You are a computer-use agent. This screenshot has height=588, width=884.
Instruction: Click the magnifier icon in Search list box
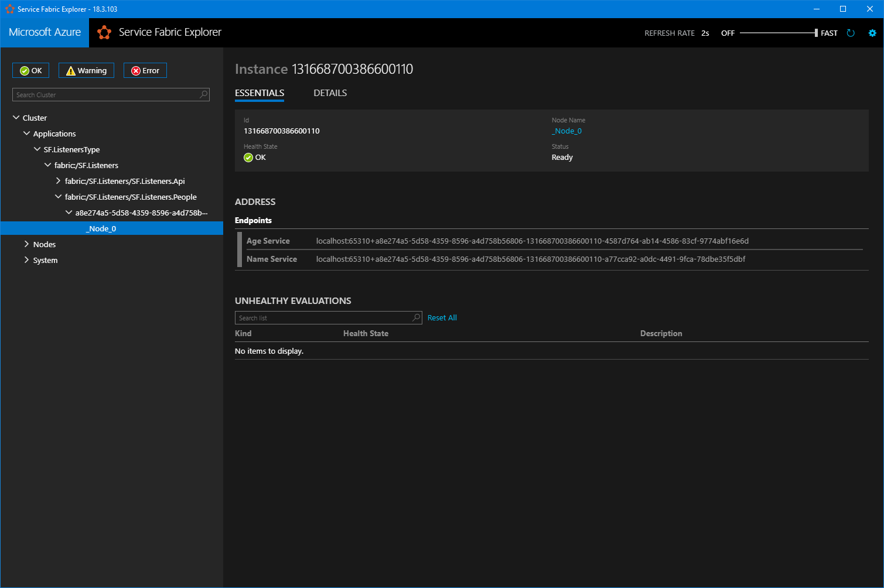(x=416, y=317)
